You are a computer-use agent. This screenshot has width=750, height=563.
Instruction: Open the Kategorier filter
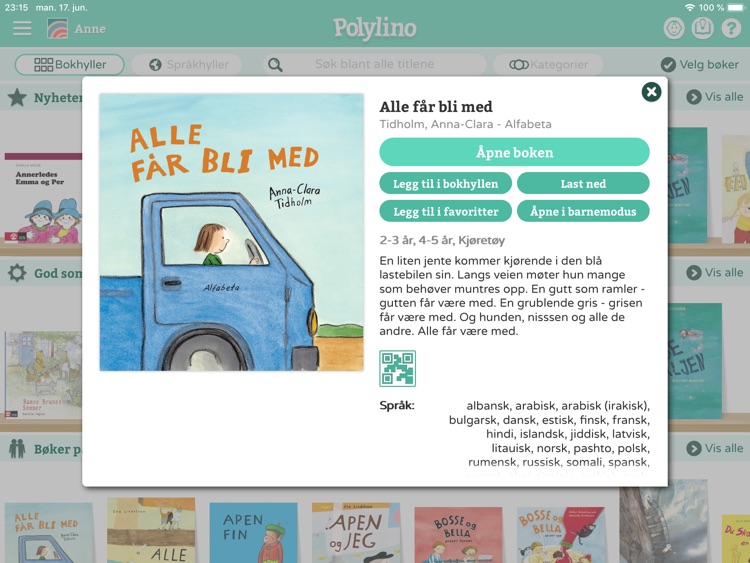point(548,65)
